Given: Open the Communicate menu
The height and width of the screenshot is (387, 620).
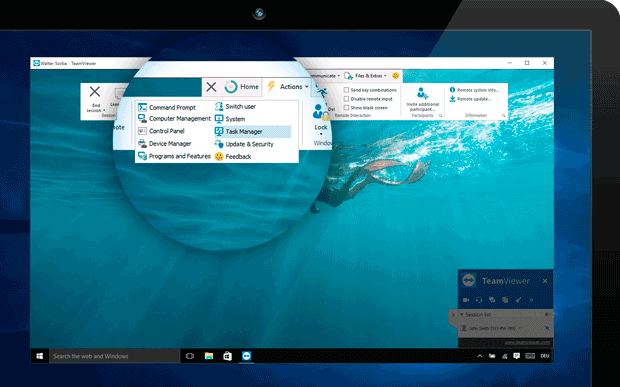Looking at the screenshot, I should 325,76.
